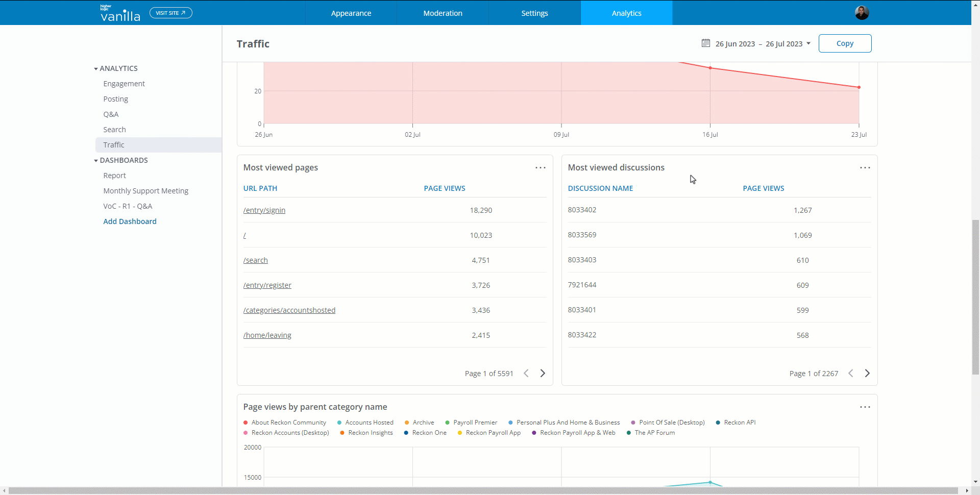The image size is (980, 495).
Task: Collapse the DASHBOARDS section
Action: tap(121, 160)
